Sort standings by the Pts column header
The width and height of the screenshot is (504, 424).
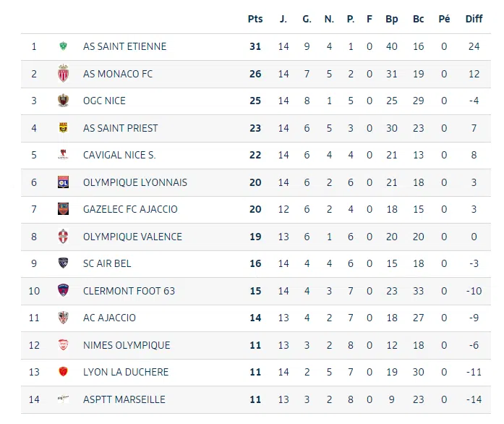tap(255, 19)
